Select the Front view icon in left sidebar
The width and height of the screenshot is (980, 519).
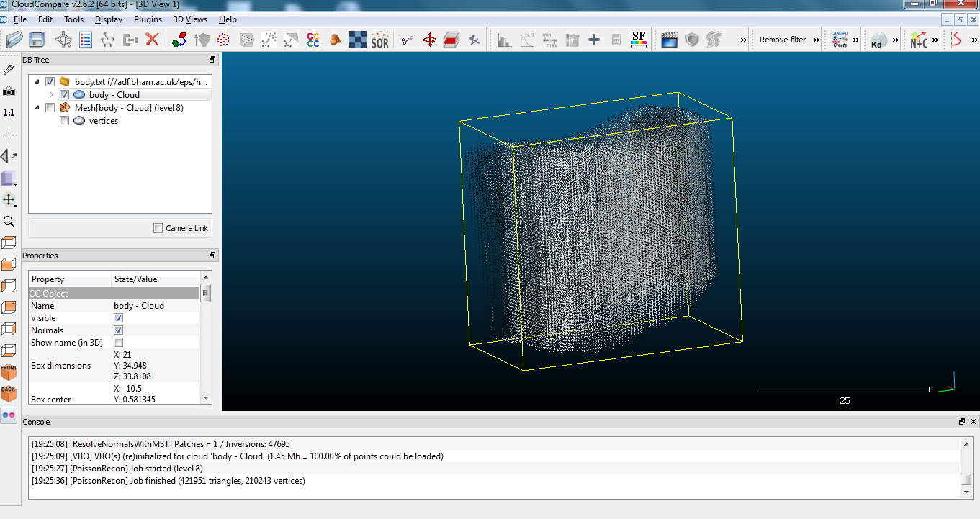click(x=9, y=371)
